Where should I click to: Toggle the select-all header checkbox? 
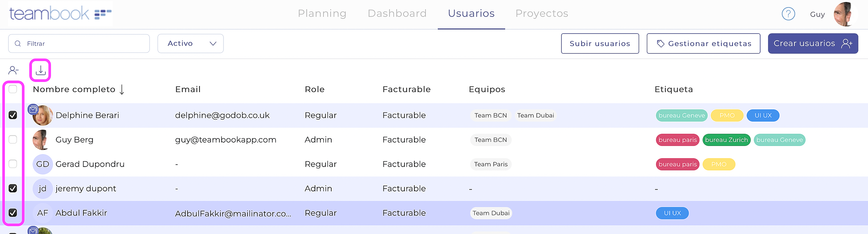[x=13, y=89]
